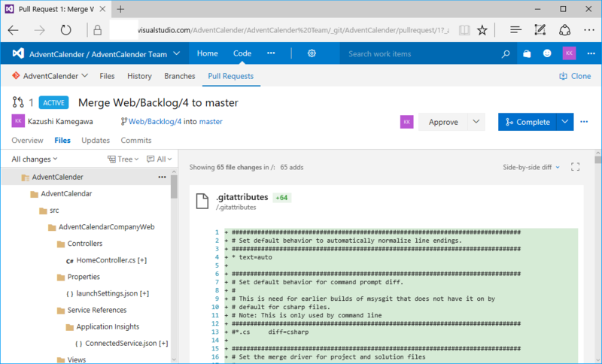The width and height of the screenshot is (602, 364).
Task: Click the smiley feedback icon
Action: click(547, 53)
